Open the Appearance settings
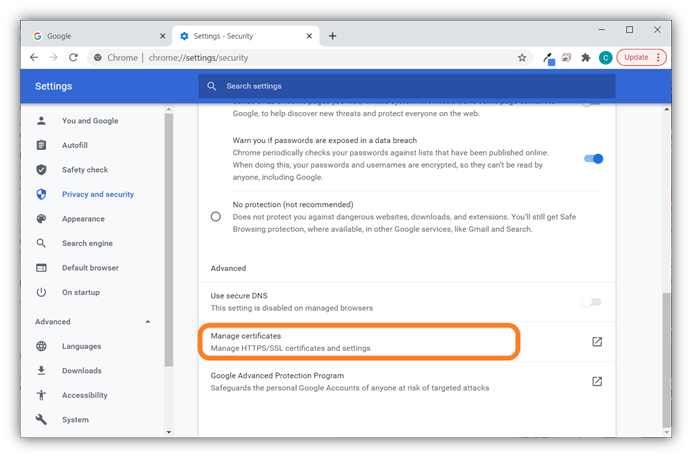 coord(83,219)
